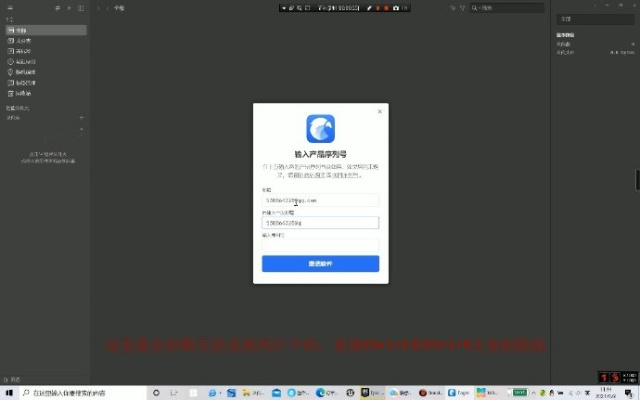This screenshot has height=400, width=640.
Task: Click the blue activate button
Action: pos(320,264)
